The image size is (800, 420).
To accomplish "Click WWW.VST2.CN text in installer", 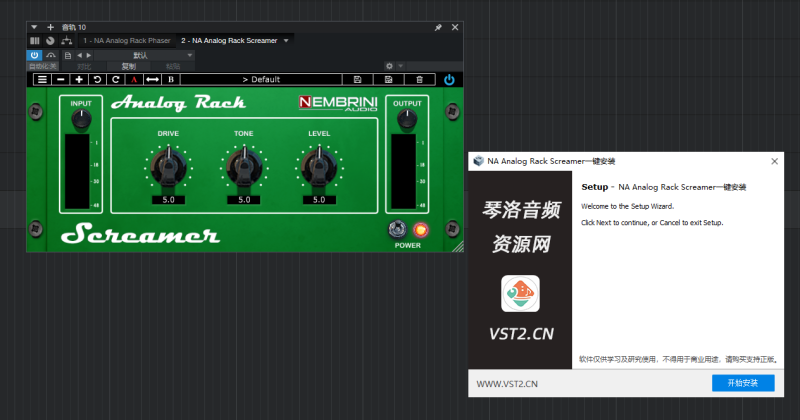I will click(x=507, y=384).
